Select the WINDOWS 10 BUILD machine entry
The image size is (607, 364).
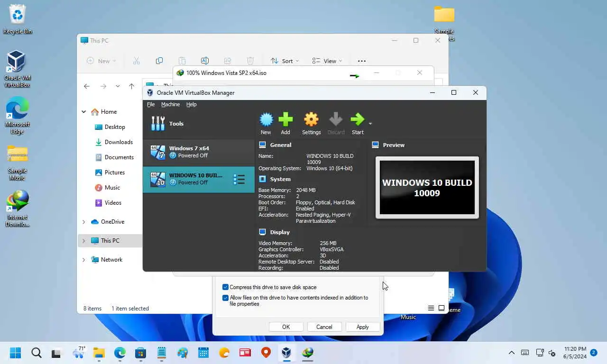199,179
